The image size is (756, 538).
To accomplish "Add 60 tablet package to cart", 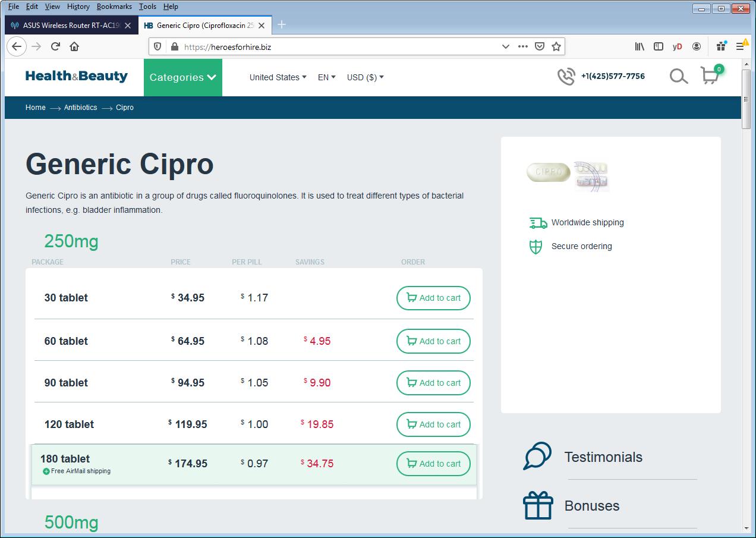I will click(x=433, y=341).
